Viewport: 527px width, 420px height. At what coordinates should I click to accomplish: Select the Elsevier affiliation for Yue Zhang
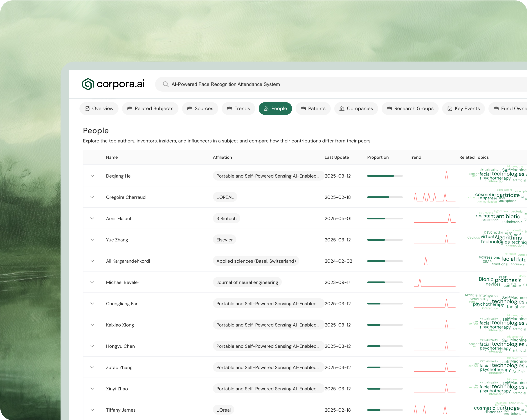point(224,239)
